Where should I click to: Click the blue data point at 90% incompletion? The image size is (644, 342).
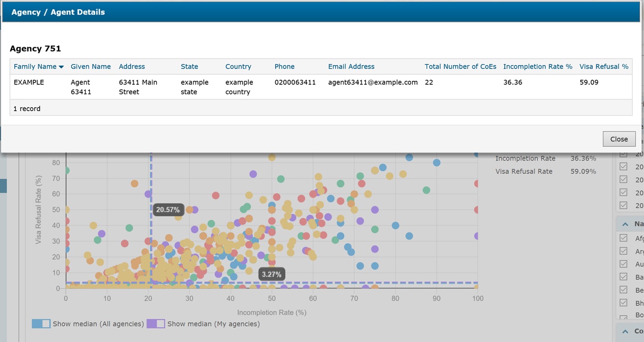437,162
